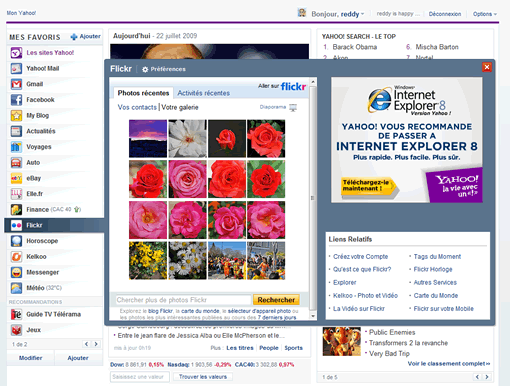Screen dimensions: 510x386
Task: Open Flickr Horloge link
Action: 433,269
